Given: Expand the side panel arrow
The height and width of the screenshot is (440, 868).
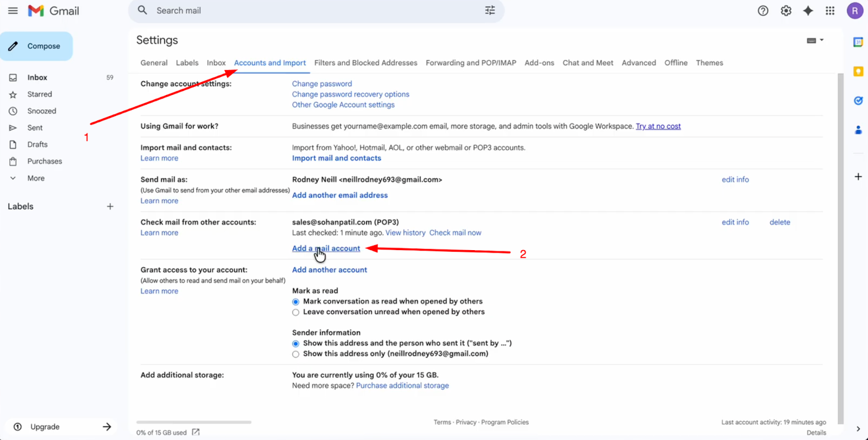Looking at the screenshot, I should point(858,429).
